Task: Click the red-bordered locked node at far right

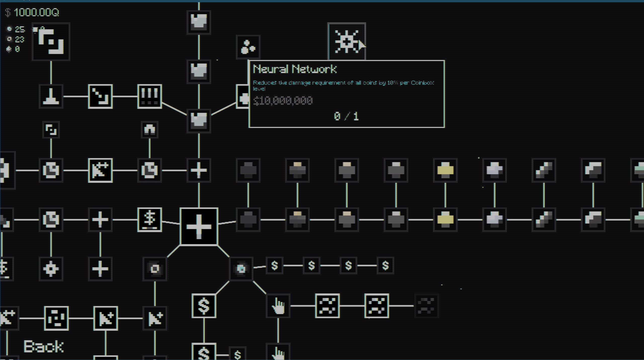Action: (x=426, y=306)
